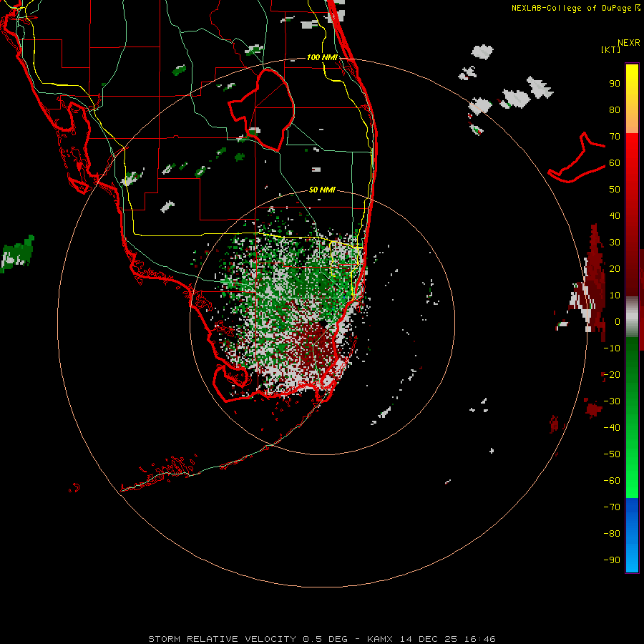Image resolution: width=644 pixels, height=644 pixels.
Task: Click the tall dark red echo band far east
Action: pyautogui.click(x=595, y=279)
